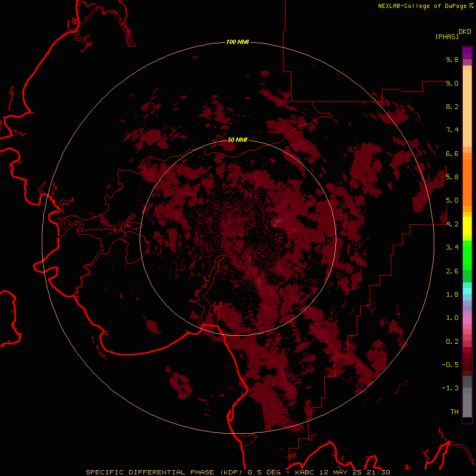Click the -0.5 scale value
476x476 pixels.
450,365
